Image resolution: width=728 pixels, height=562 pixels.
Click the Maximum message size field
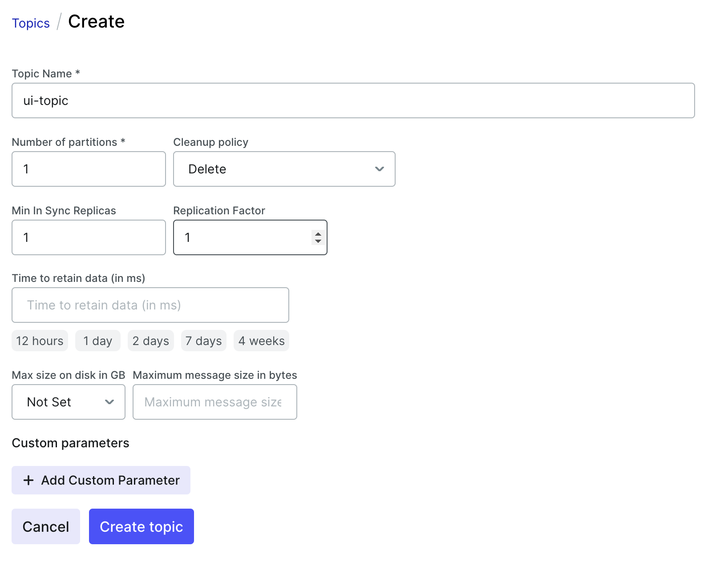coord(215,402)
